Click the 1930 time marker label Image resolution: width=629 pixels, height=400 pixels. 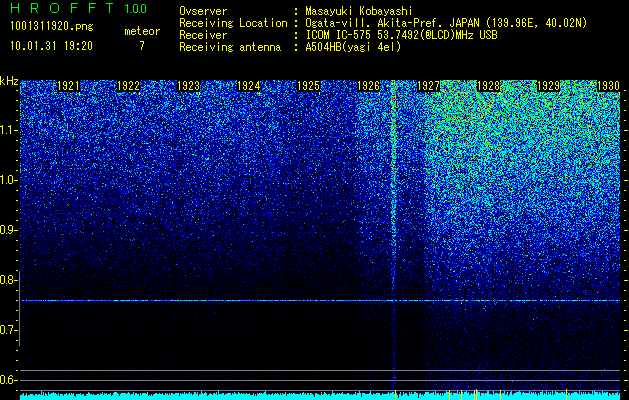pyautogui.click(x=609, y=86)
